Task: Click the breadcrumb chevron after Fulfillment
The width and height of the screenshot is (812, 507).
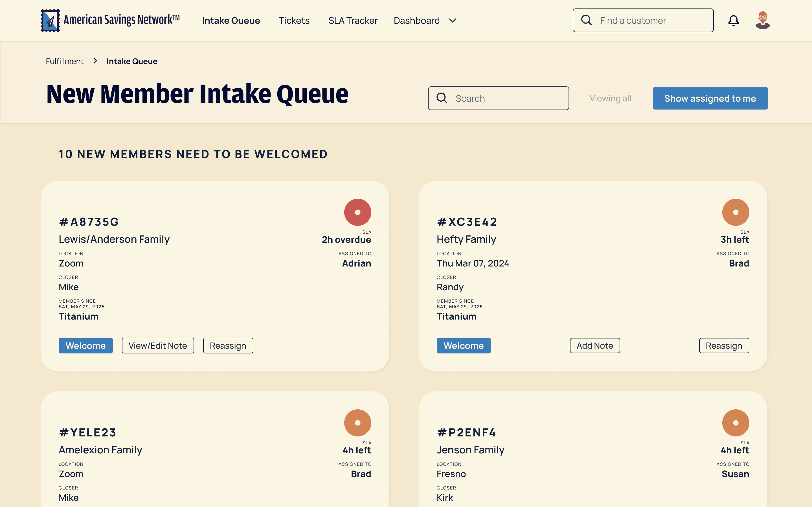Action: [95, 61]
